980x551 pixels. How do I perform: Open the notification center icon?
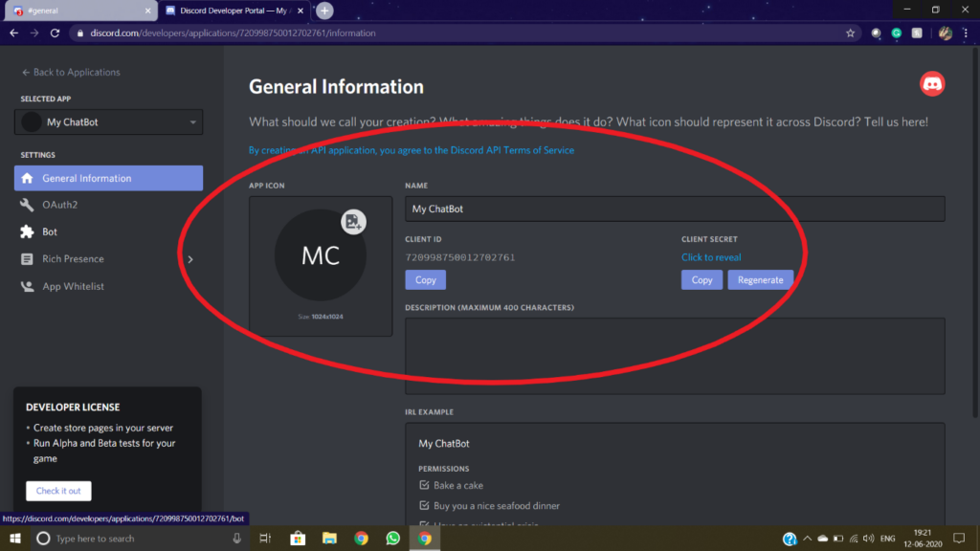click(x=959, y=538)
